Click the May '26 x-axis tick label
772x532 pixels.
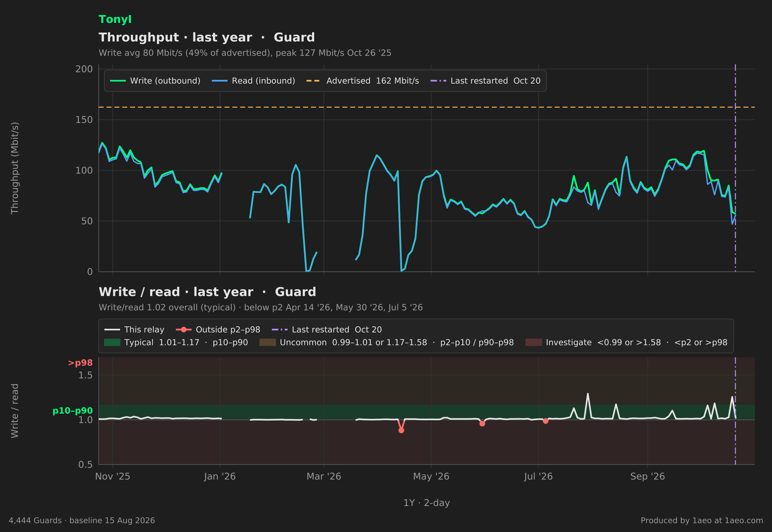[431, 477]
